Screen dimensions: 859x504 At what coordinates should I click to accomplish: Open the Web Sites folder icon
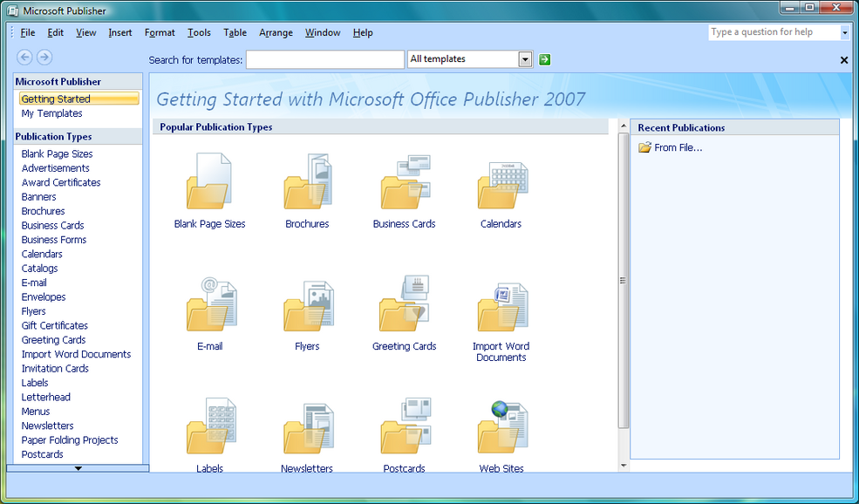501,427
